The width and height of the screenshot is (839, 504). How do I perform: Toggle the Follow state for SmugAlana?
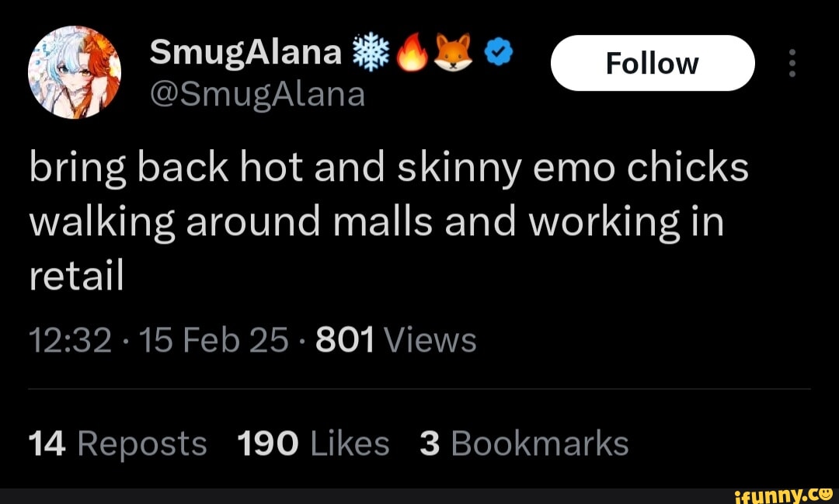653,63
